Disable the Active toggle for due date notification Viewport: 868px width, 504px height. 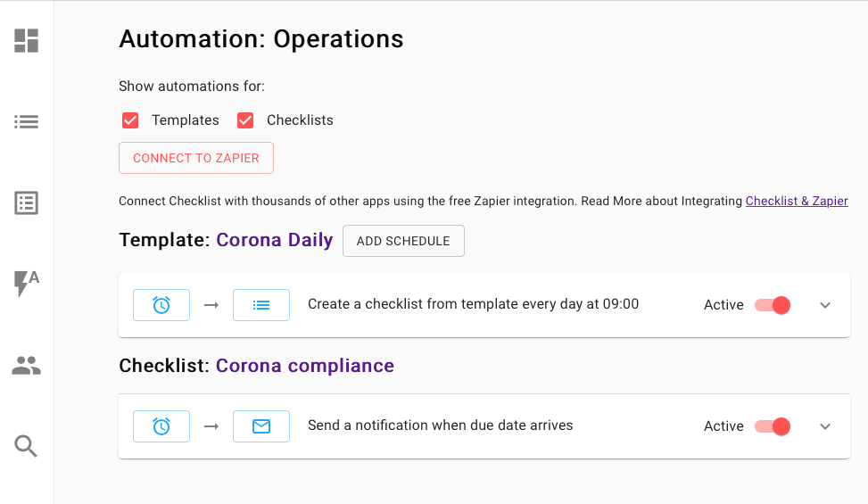pos(773,426)
